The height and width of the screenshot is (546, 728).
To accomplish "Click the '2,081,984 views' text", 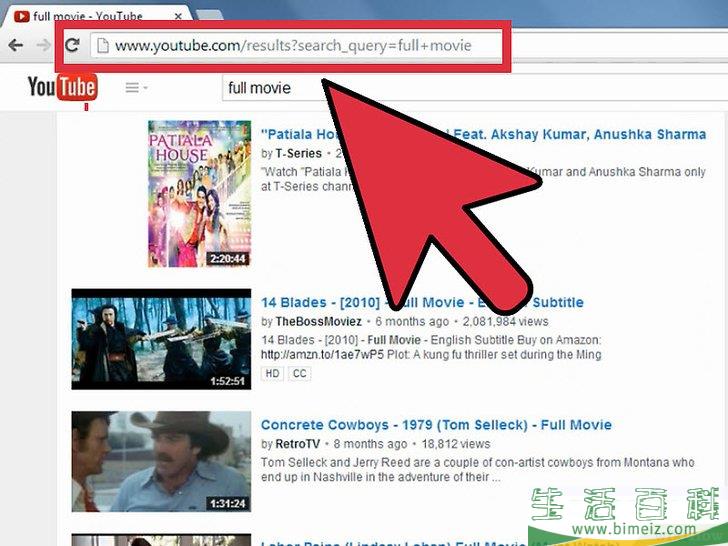I will pyautogui.click(x=505, y=321).
